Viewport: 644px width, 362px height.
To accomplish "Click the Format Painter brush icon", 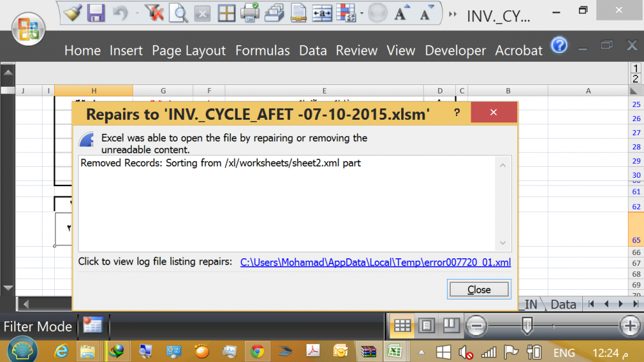I will tap(73, 13).
